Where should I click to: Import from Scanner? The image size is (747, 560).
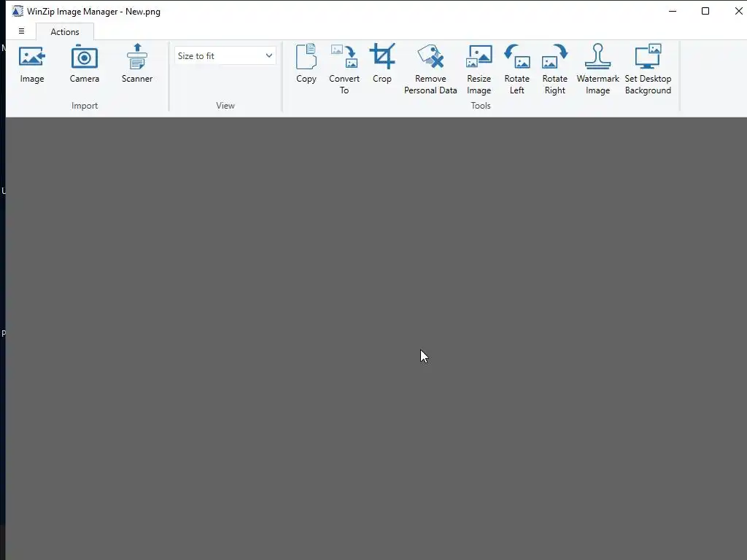(136, 64)
